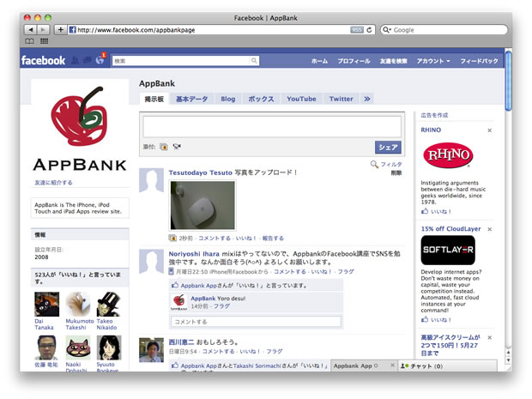Screen dimensions: 532x399
Task: Switch to the 基本データ tab
Action: click(x=191, y=99)
